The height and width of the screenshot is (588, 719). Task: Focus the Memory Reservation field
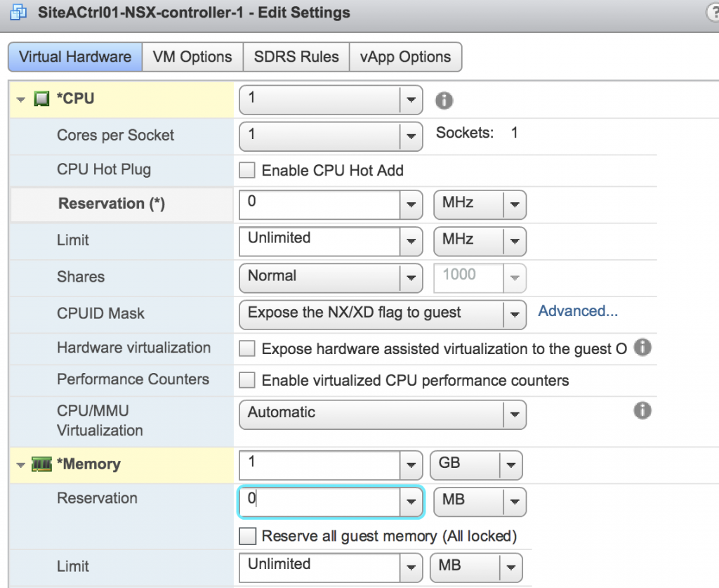[319, 502]
